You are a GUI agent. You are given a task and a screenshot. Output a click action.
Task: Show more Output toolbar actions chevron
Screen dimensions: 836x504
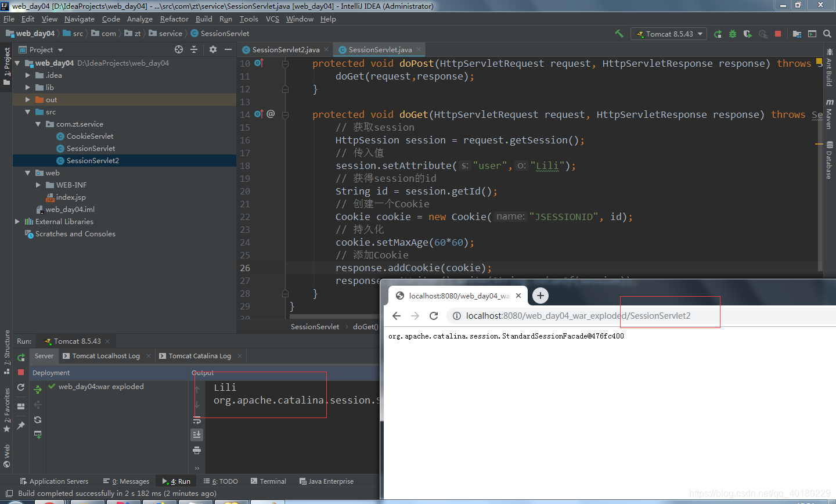pos(197,468)
